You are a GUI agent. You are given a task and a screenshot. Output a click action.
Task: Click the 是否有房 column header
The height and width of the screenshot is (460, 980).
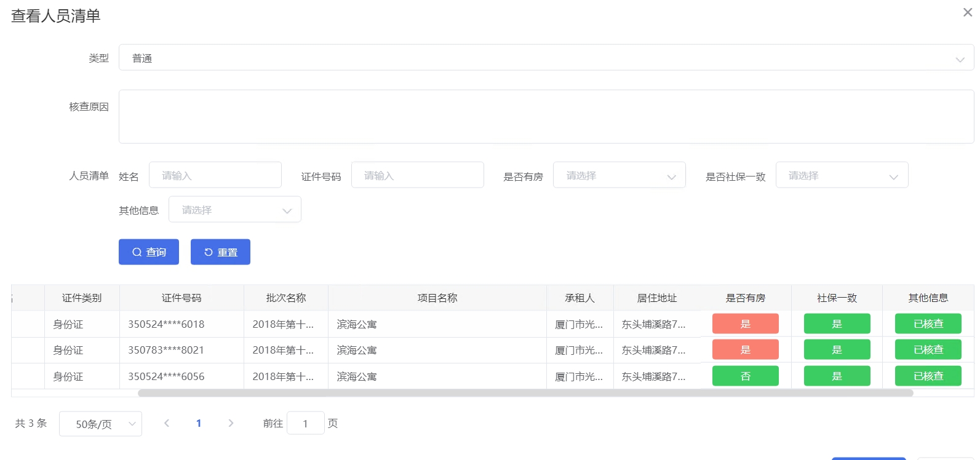746,298
